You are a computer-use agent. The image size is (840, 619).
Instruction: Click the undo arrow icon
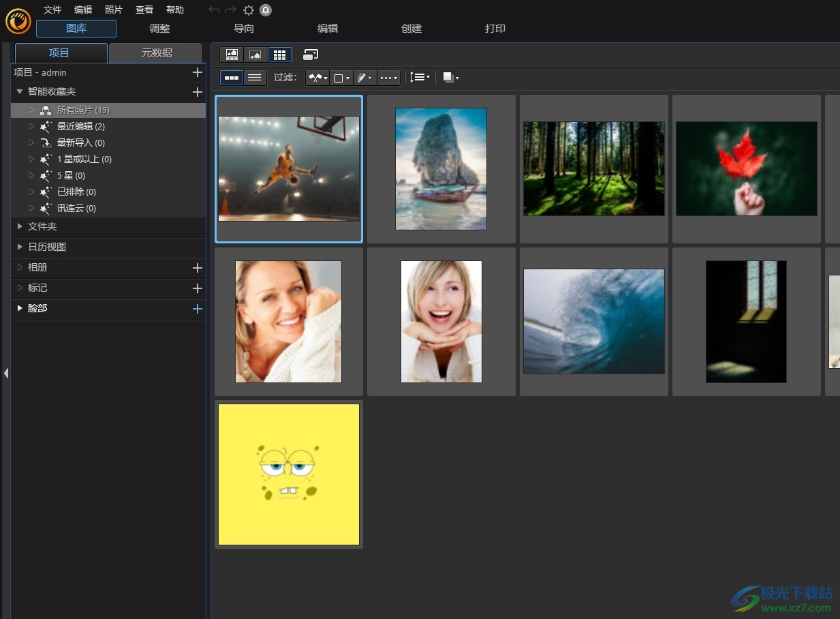(215, 10)
